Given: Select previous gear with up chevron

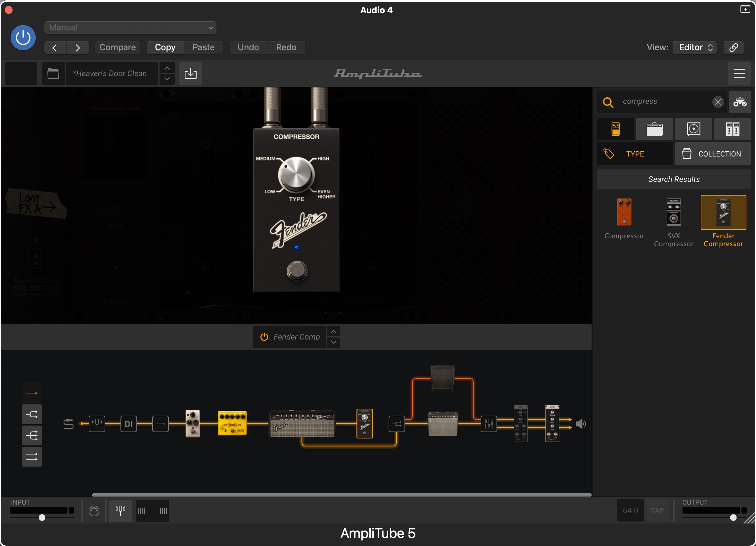Looking at the screenshot, I should tap(333, 332).
